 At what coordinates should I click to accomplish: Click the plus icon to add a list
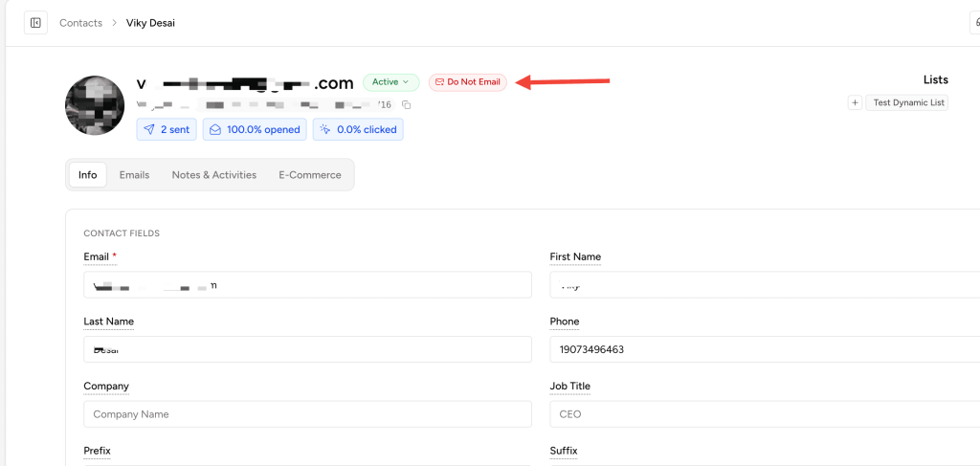pos(855,102)
